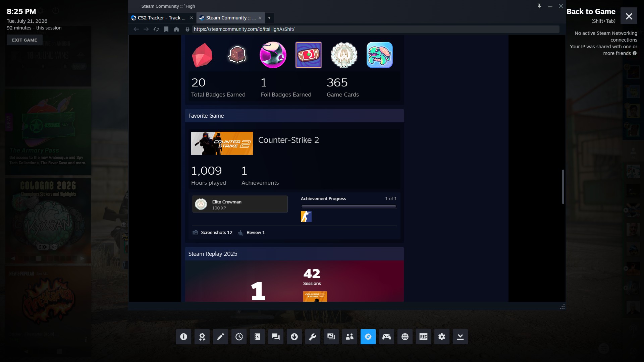Click the unlocked CS achievement icon
The height and width of the screenshot is (362, 644).
click(306, 217)
